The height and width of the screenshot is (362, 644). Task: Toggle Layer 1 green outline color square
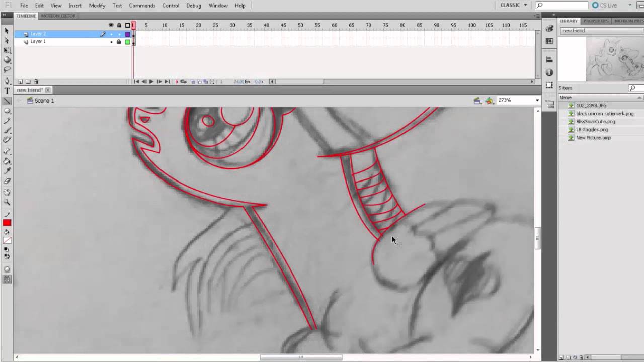coord(127,42)
